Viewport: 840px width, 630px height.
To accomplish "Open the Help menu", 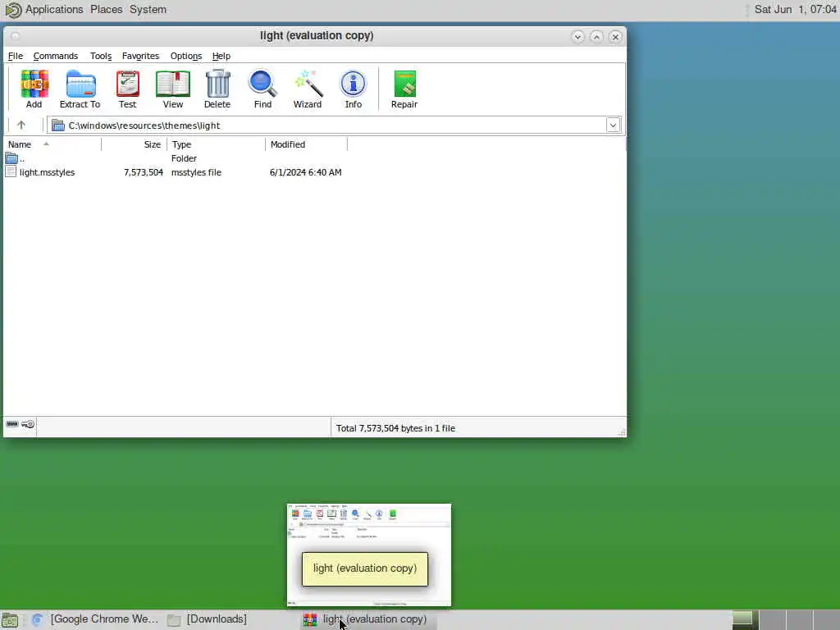I will pos(221,56).
